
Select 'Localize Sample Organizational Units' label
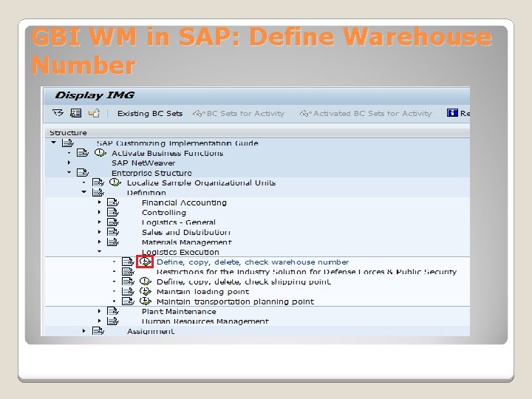click(x=201, y=183)
